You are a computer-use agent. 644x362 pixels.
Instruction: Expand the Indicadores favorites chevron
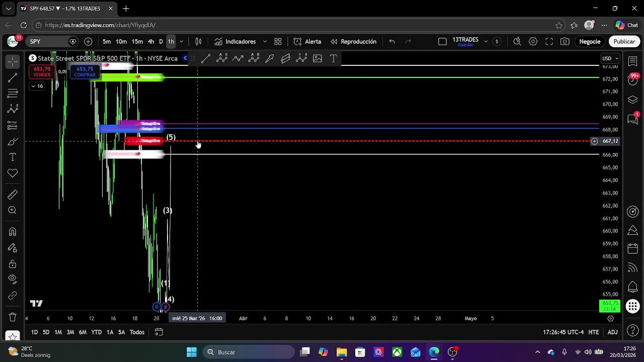coord(265,42)
